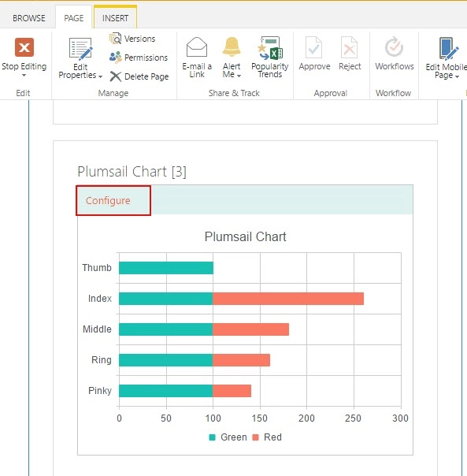Click the chart title Plumsail Chart
This screenshot has height=476, width=467.
pyautogui.click(x=245, y=236)
